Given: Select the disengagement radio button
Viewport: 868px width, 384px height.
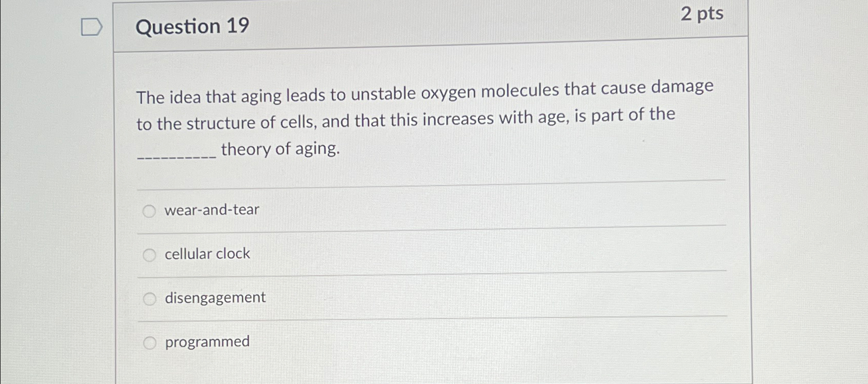Looking at the screenshot, I should coord(150,298).
